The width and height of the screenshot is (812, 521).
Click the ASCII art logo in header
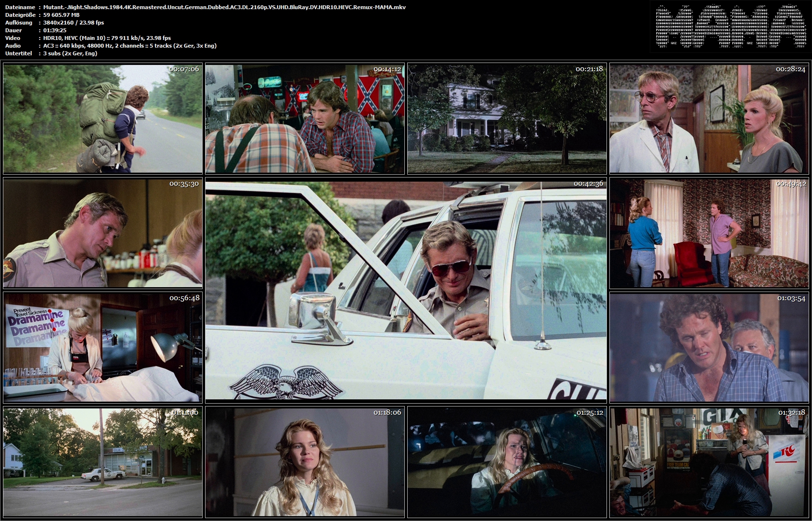(x=731, y=26)
